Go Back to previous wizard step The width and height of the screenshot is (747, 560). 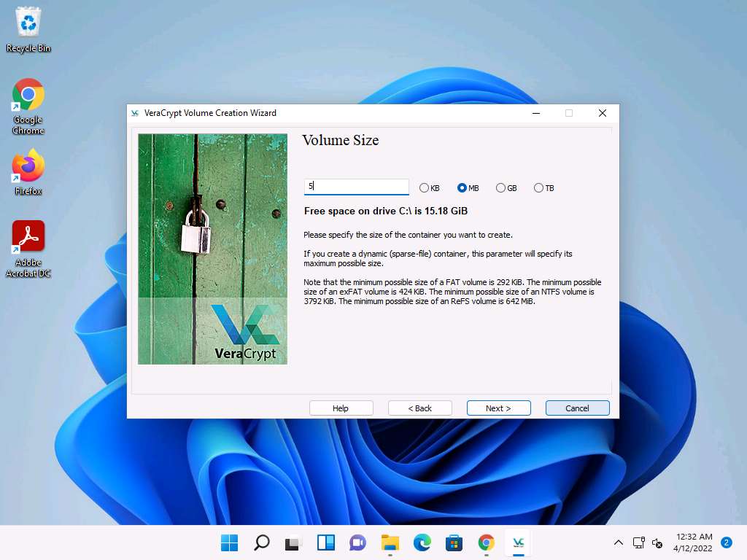[x=419, y=408]
